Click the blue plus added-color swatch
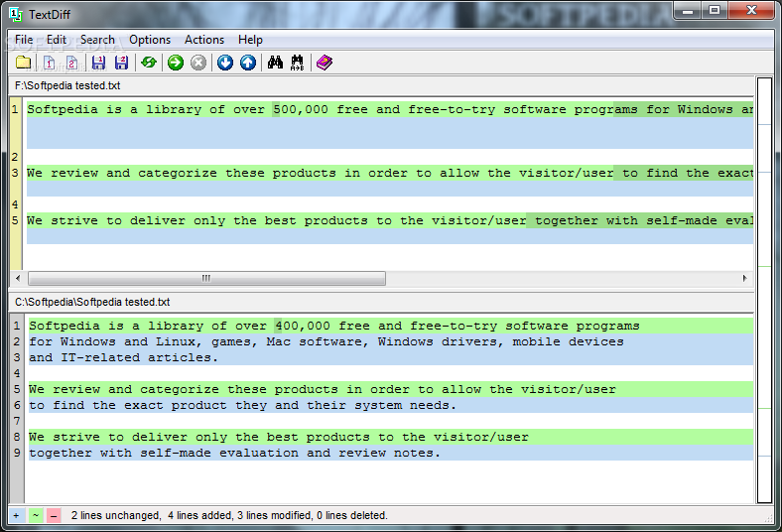 pyautogui.click(x=16, y=515)
